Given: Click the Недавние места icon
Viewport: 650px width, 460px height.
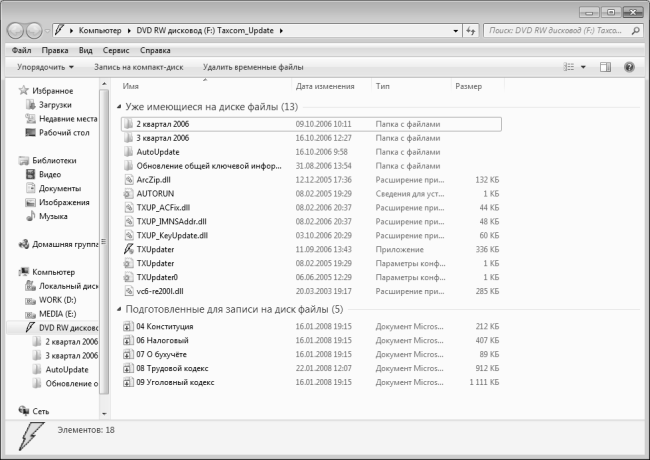Looking at the screenshot, I should [x=31, y=119].
